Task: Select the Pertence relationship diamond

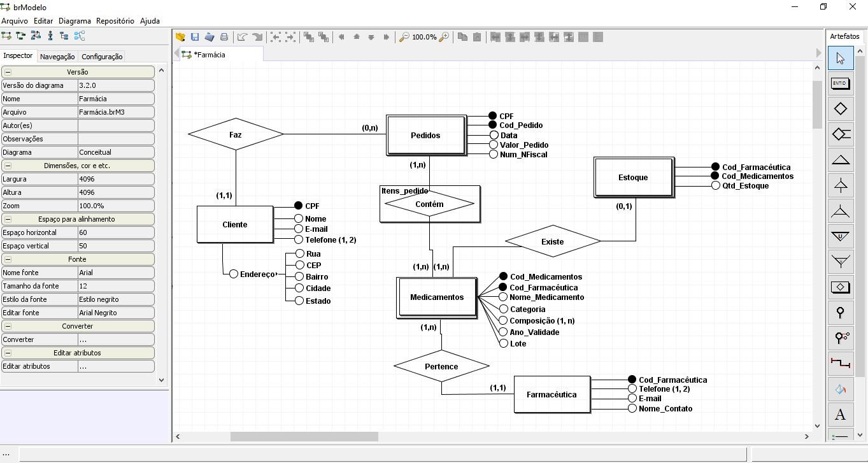Action: (441, 366)
